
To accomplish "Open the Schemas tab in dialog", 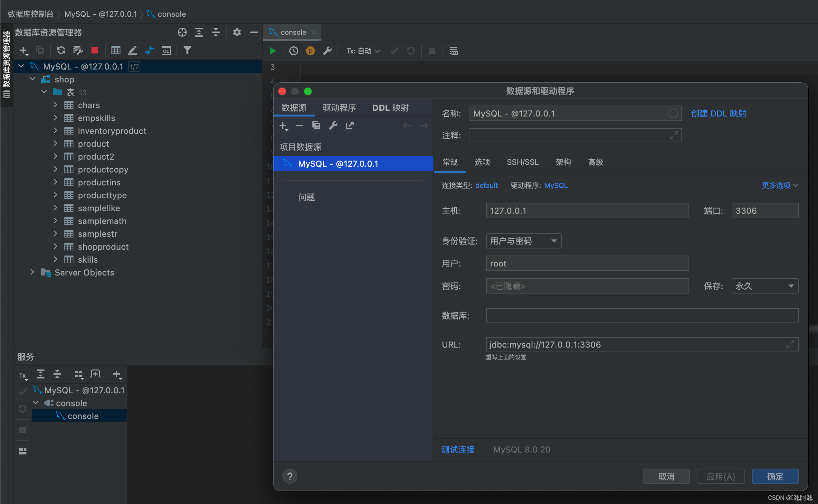I will point(563,162).
